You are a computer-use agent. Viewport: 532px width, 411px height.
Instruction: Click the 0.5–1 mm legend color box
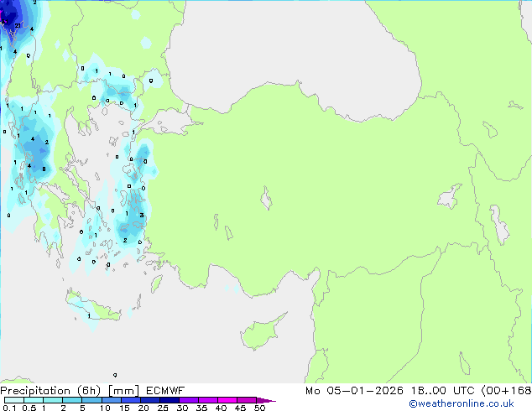[34, 400]
